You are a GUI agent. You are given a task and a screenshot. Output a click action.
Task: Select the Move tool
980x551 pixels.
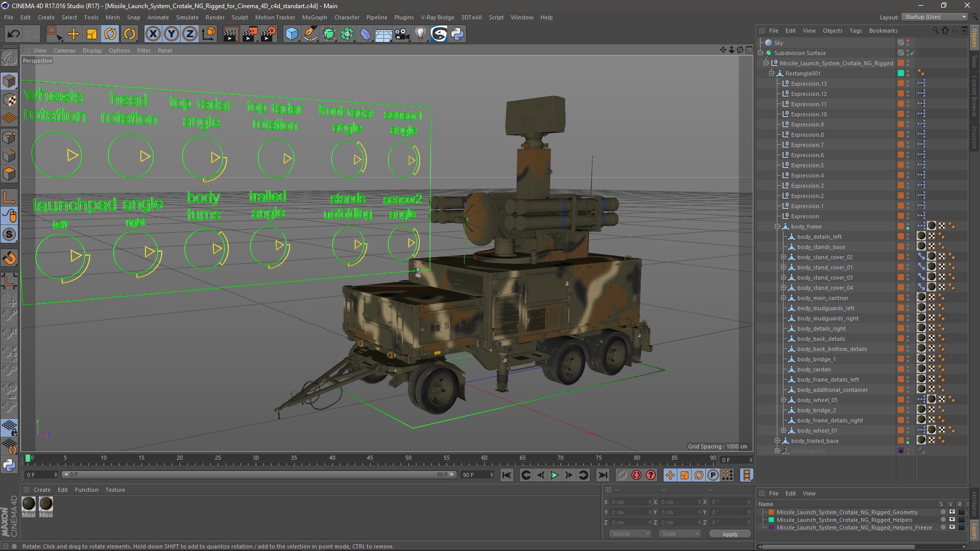tap(73, 34)
